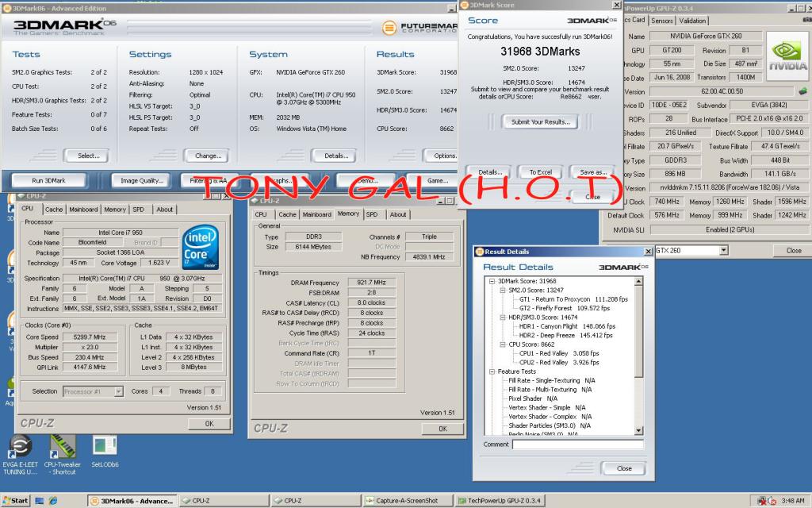Switch to the GPU-Z Validation tab
The image size is (812, 508).
[x=692, y=21]
